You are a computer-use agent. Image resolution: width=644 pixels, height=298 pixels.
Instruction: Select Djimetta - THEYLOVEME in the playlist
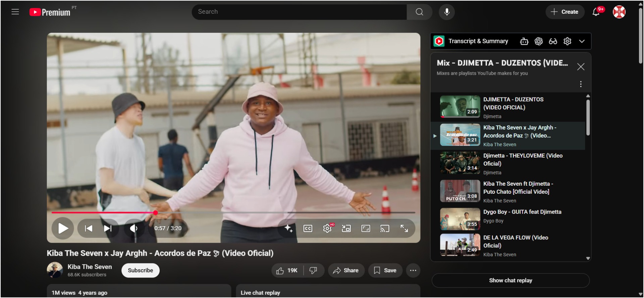523,160
